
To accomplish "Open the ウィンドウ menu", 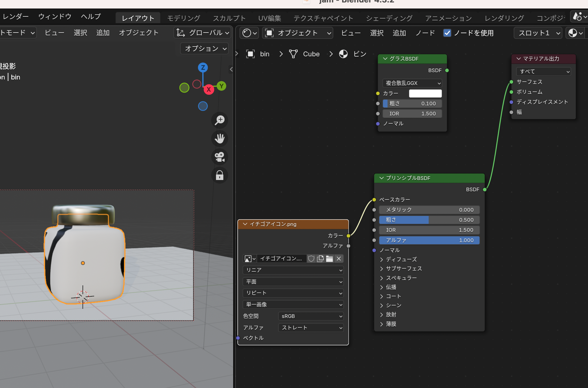I will tap(55, 16).
